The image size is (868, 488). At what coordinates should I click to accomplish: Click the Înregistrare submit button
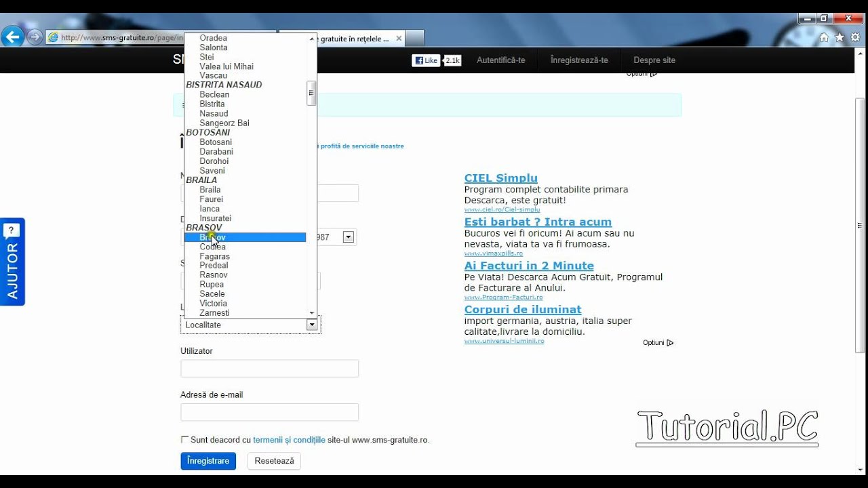tap(208, 461)
